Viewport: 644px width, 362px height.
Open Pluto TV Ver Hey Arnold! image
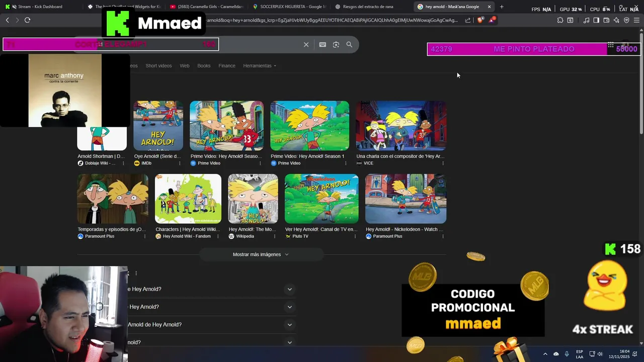(321, 199)
